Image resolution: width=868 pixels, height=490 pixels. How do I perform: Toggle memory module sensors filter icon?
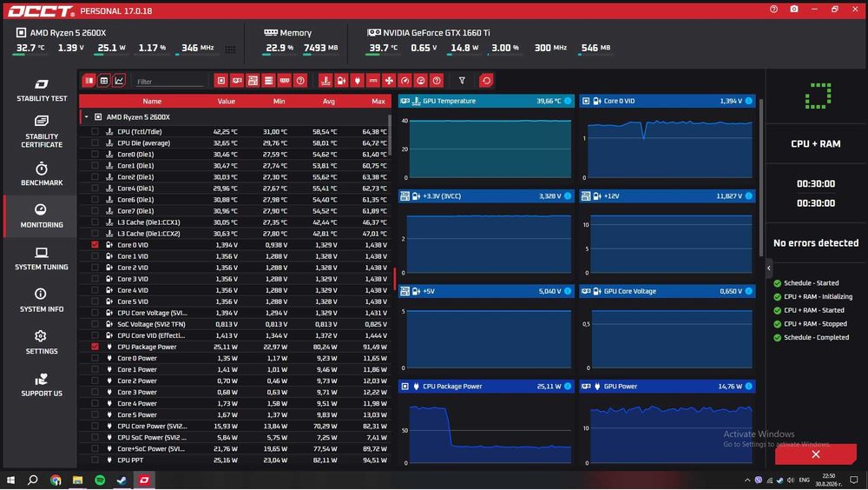(x=285, y=81)
